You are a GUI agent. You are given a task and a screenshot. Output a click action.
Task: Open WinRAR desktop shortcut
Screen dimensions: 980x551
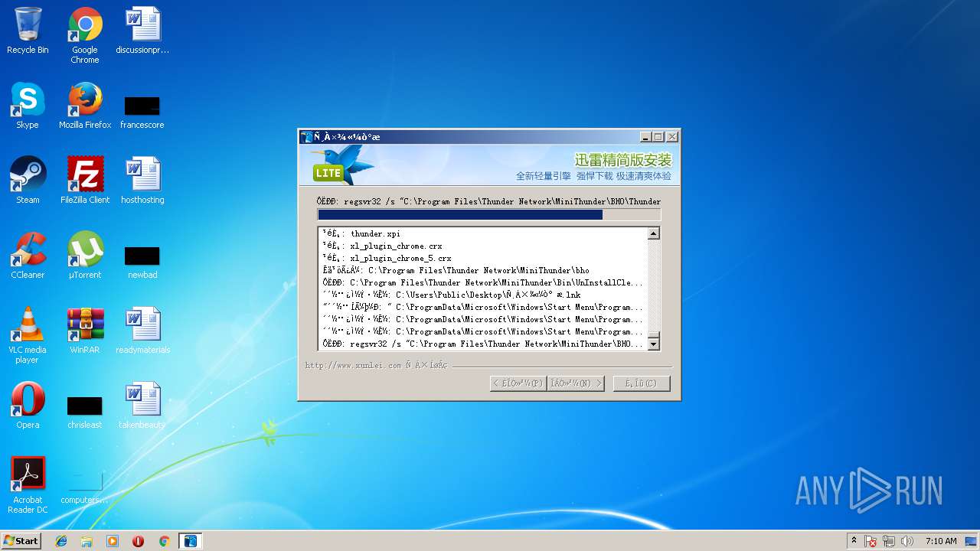pyautogui.click(x=85, y=331)
